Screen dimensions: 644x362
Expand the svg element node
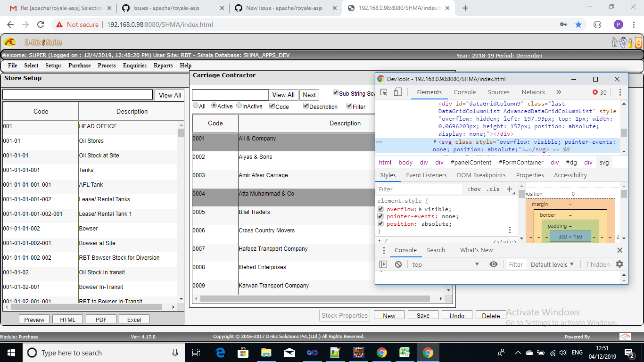pos(435,142)
